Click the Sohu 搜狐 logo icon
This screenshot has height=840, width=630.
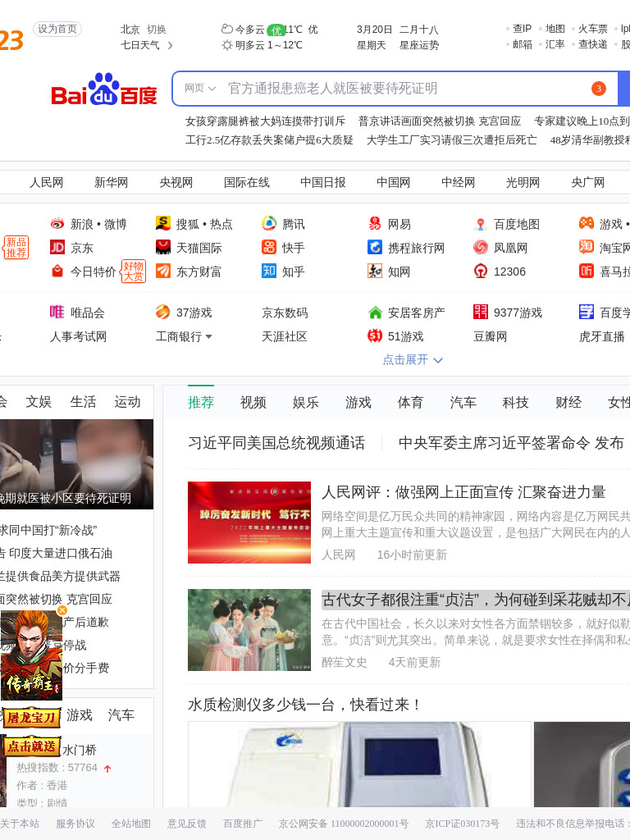[x=163, y=223]
